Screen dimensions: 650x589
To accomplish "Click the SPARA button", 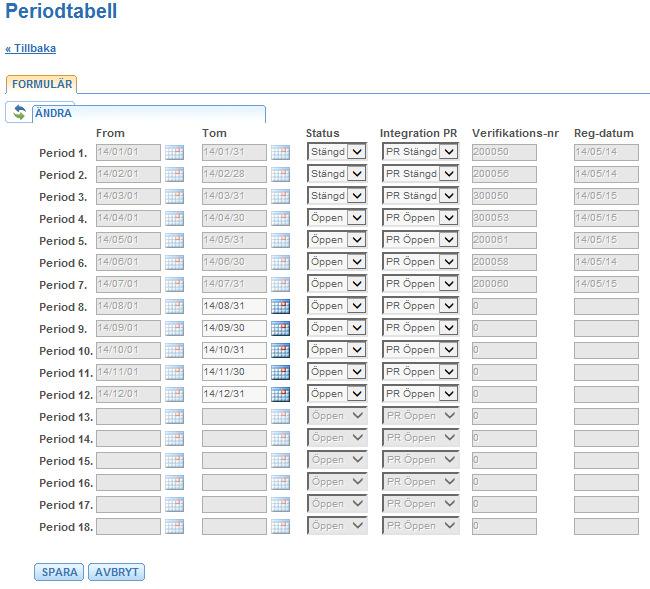I will click(59, 572).
